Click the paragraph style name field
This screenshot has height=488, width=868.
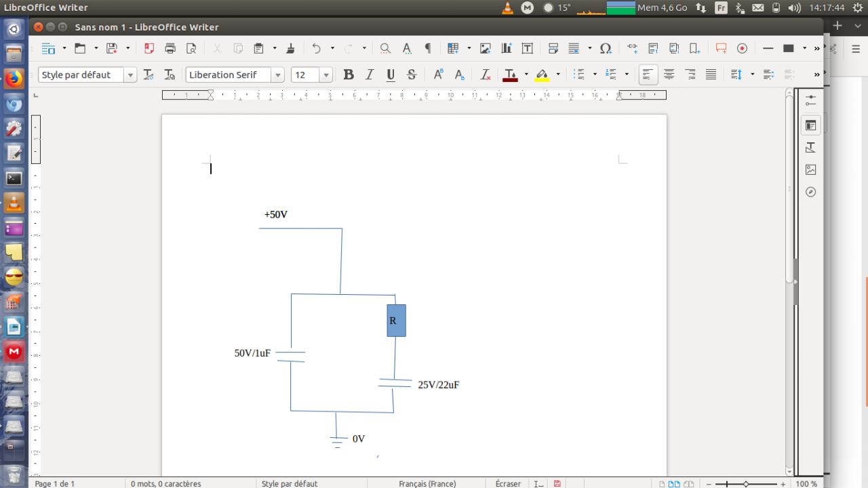[x=81, y=75]
